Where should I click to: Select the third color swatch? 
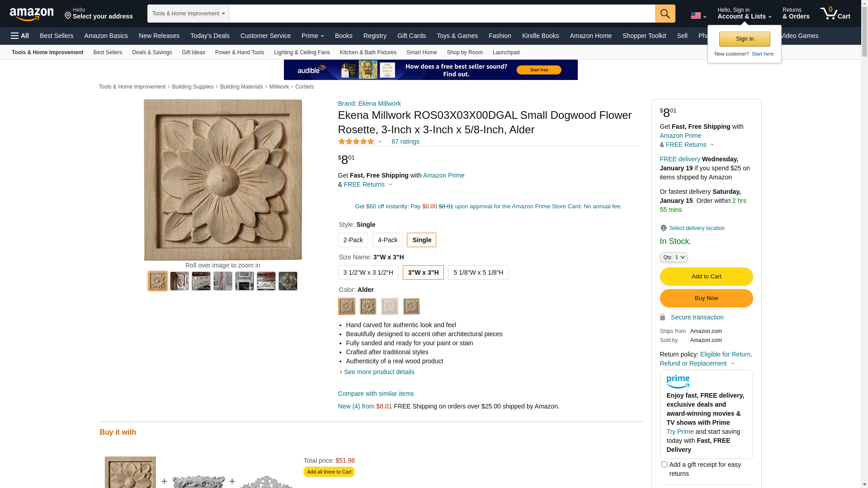(389, 306)
